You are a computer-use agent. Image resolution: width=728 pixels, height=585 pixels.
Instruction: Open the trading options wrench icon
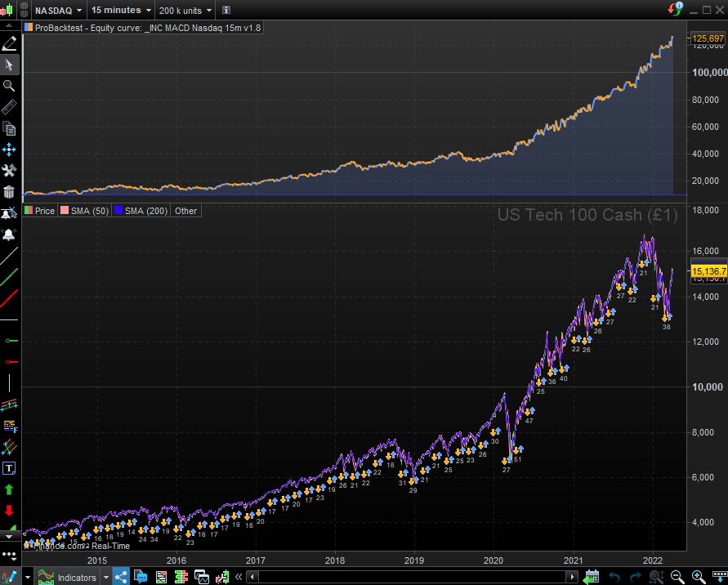(222, 578)
